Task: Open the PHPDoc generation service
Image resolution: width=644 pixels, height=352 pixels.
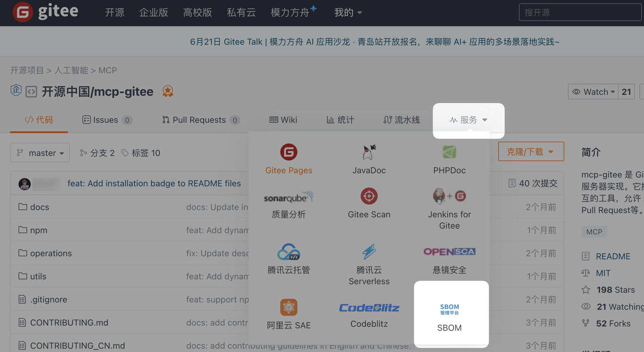Action: click(449, 160)
